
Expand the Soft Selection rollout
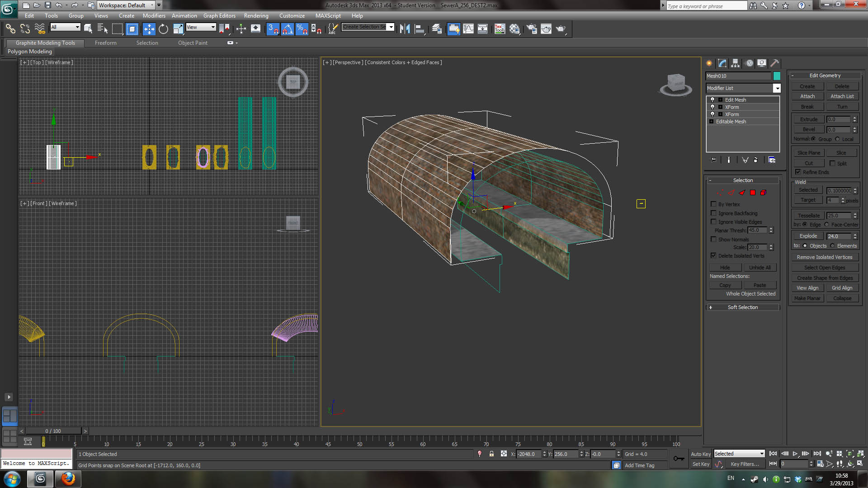point(742,307)
